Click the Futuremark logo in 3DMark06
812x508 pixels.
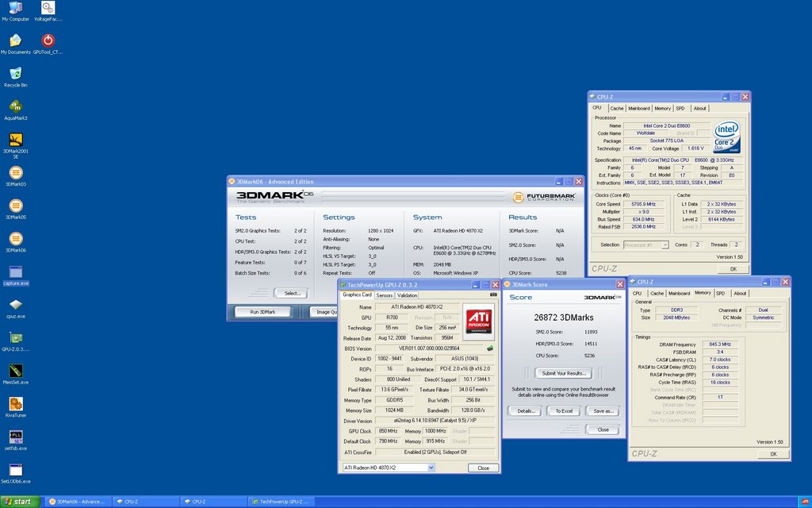[x=544, y=197]
